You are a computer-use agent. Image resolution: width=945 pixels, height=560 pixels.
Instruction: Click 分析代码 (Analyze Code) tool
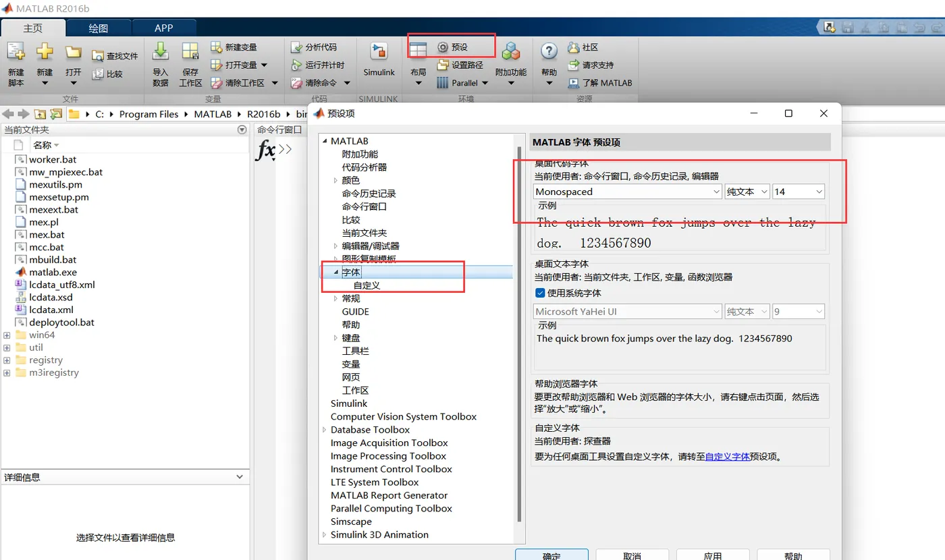point(314,47)
